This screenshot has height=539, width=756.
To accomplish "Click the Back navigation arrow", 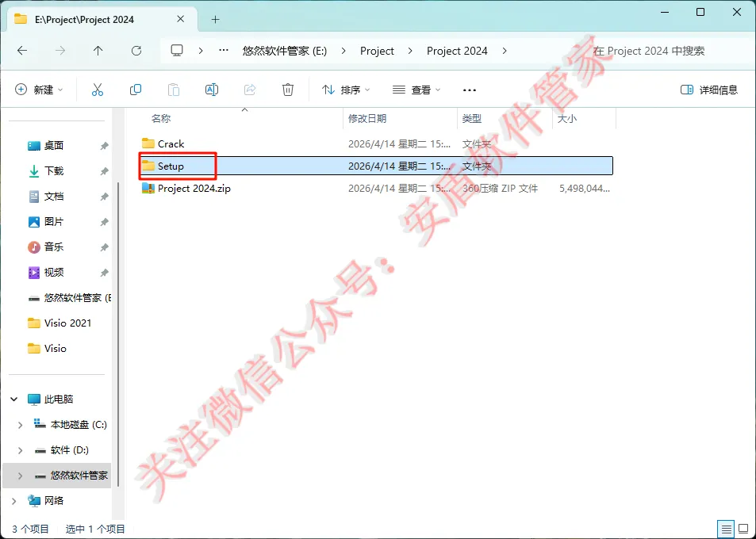I will [x=22, y=51].
